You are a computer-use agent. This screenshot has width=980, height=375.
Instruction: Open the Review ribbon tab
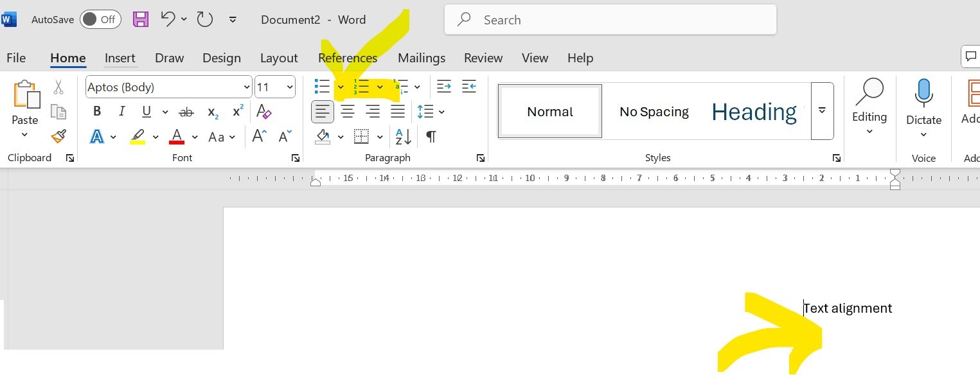(x=483, y=58)
